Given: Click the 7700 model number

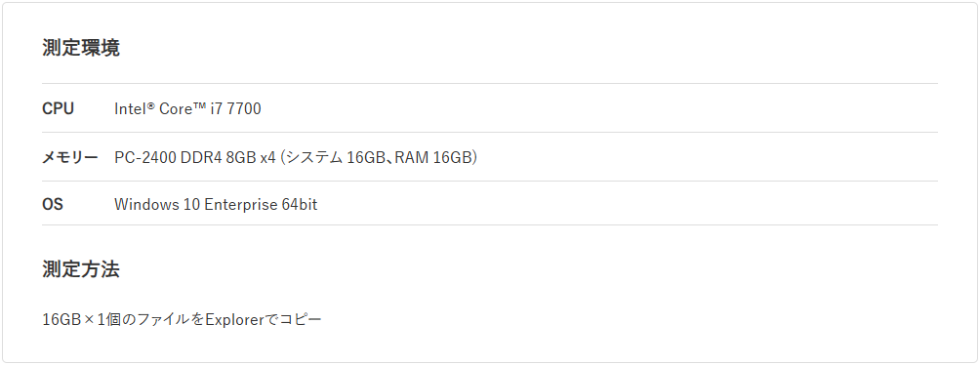Looking at the screenshot, I should coord(244,108).
